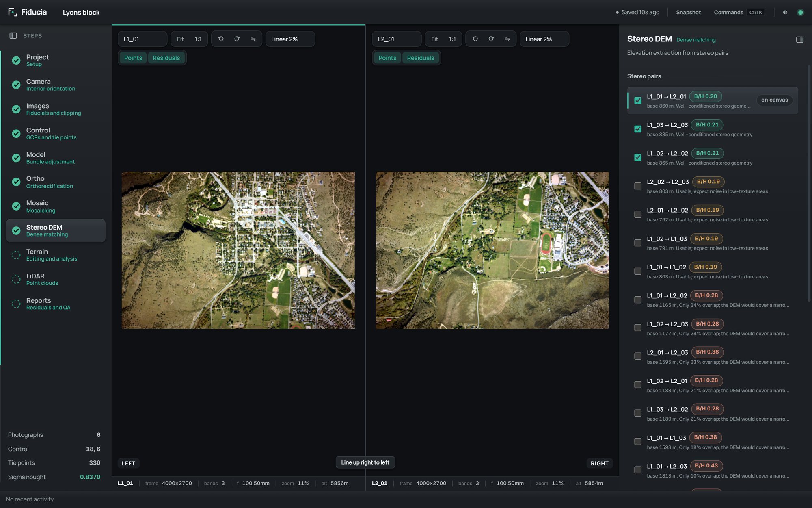Screen dimensions: 812x508
Task: Click the stereo pairs panel scrollbar
Action: pos(809,183)
